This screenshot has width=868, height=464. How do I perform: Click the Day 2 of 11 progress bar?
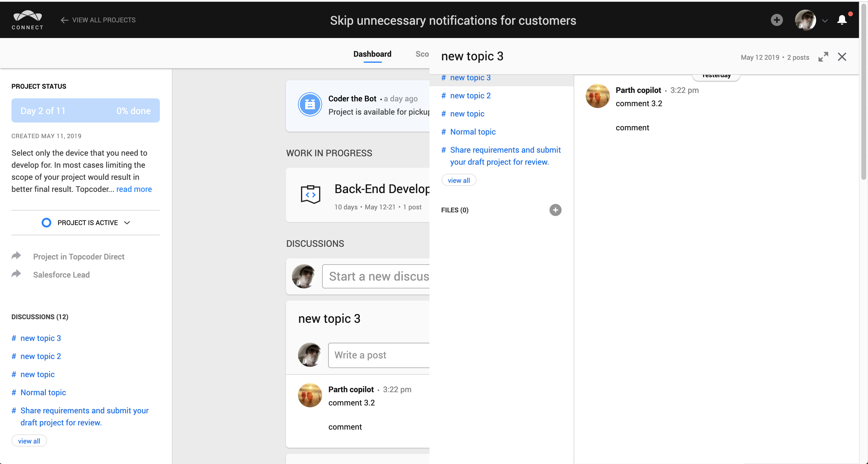pyautogui.click(x=85, y=110)
